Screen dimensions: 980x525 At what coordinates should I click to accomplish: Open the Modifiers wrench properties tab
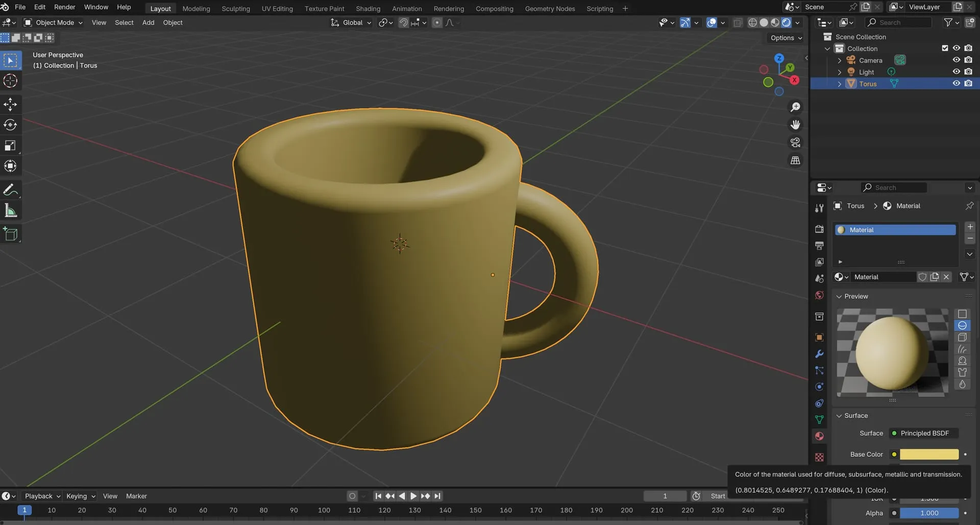click(x=819, y=354)
